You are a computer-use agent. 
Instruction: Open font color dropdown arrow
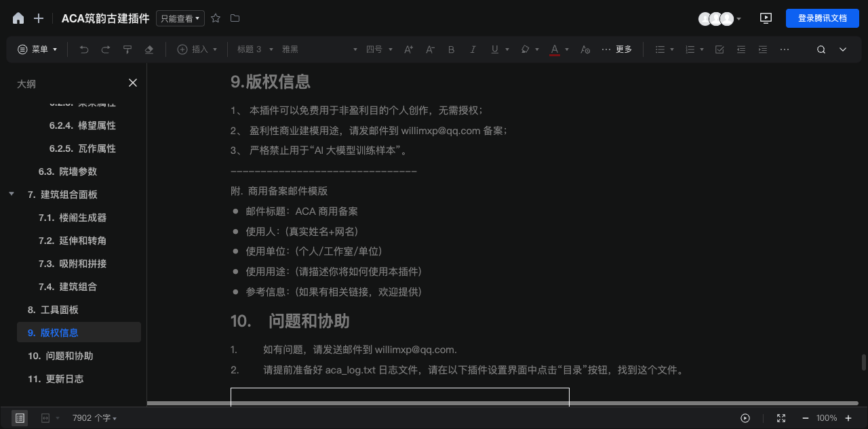[x=567, y=49]
